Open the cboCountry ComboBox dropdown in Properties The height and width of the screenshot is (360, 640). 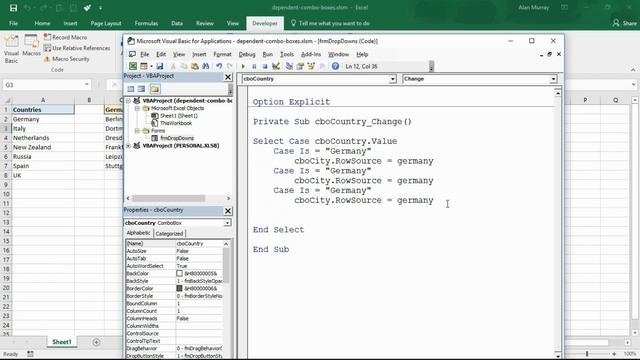click(x=227, y=223)
